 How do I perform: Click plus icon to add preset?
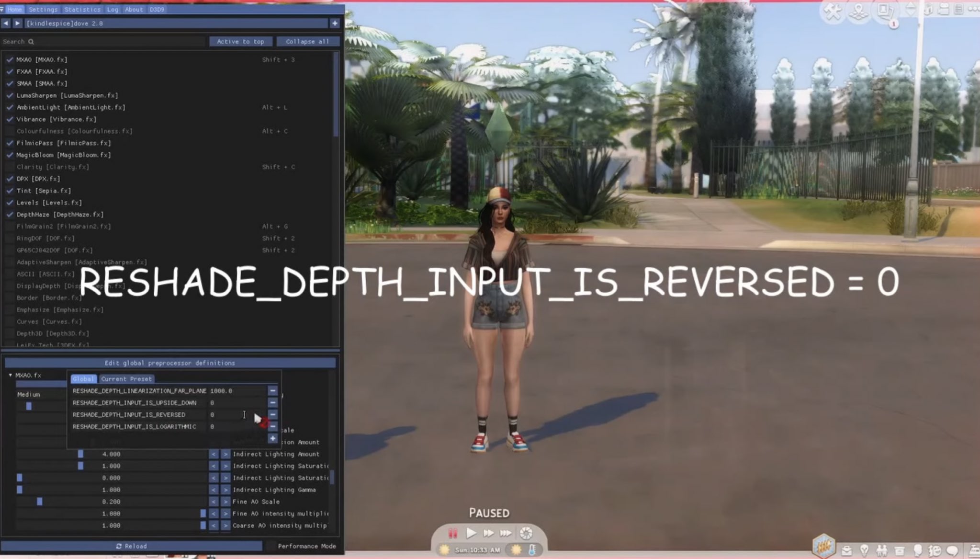click(335, 23)
